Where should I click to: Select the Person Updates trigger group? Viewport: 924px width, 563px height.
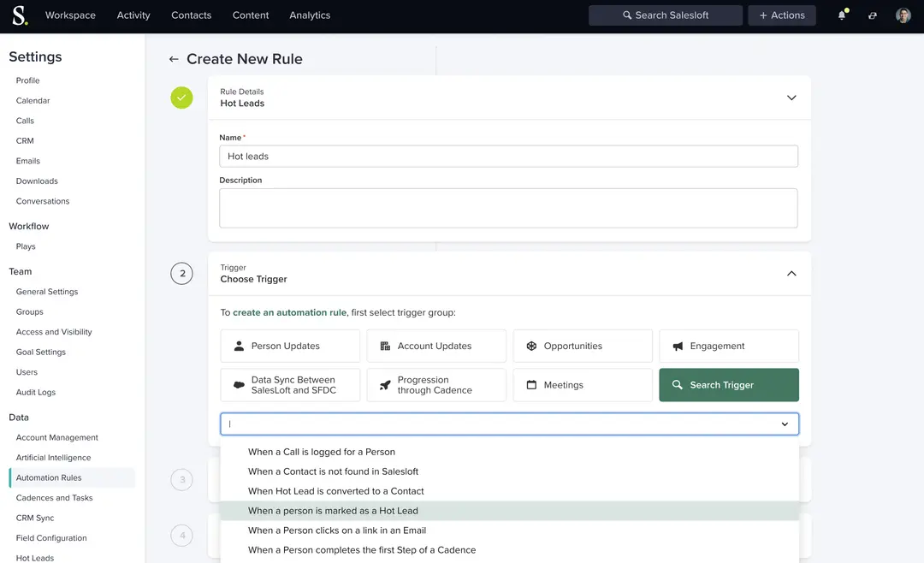point(290,346)
